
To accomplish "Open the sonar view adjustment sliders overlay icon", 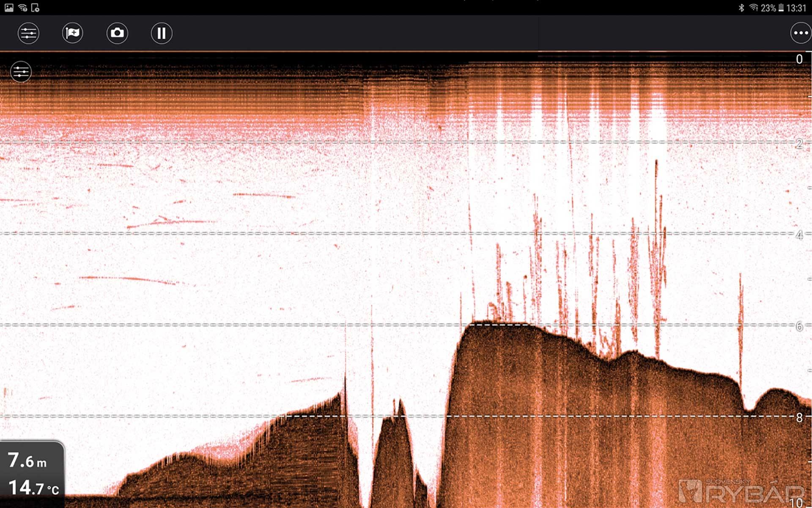I will [x=21, y=72].
